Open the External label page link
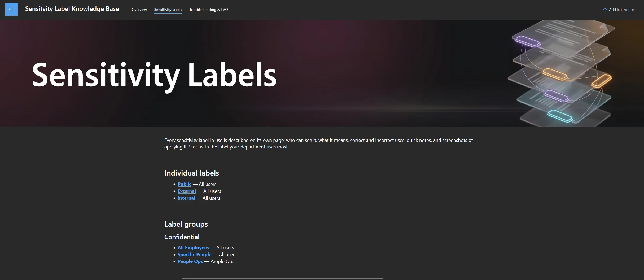Screen dimensions: 644x280 pos(187,191)
